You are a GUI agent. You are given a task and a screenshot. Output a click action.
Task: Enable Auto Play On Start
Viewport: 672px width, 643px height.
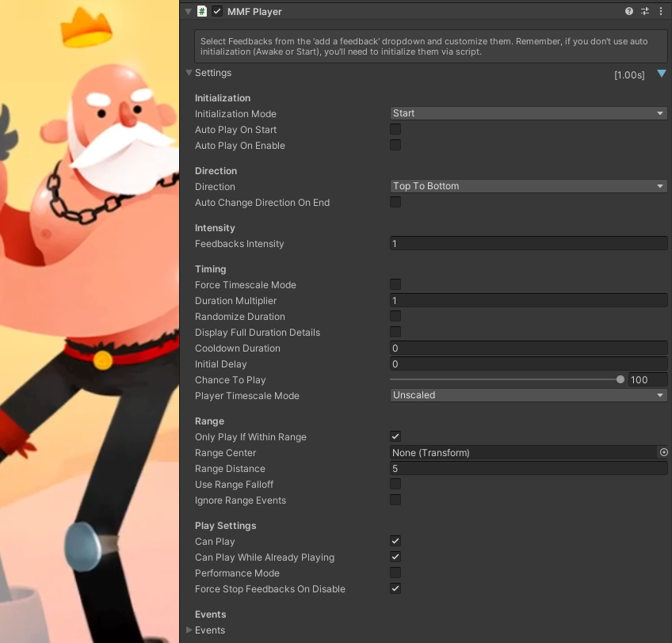pos(395,129)
